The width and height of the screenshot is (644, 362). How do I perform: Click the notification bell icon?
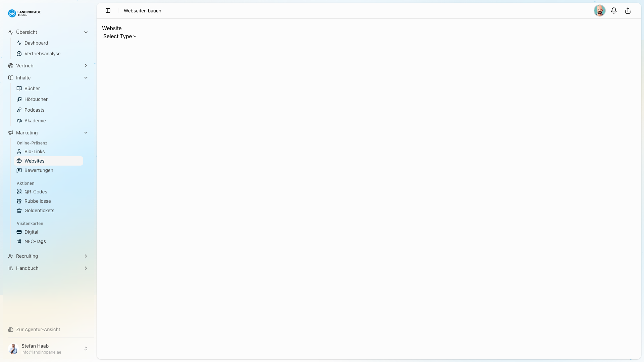pyautogui.click(x=614, y=10)
